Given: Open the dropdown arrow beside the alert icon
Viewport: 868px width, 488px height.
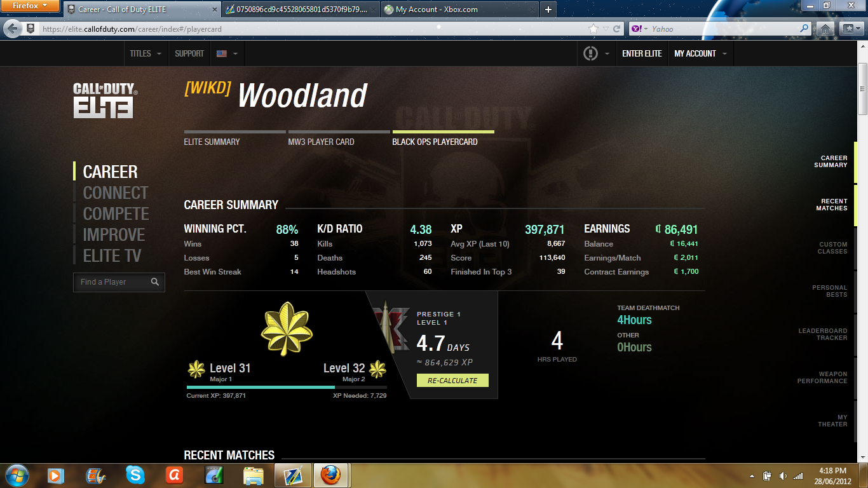Looking at the screenshot, I should tap(607, 54).
